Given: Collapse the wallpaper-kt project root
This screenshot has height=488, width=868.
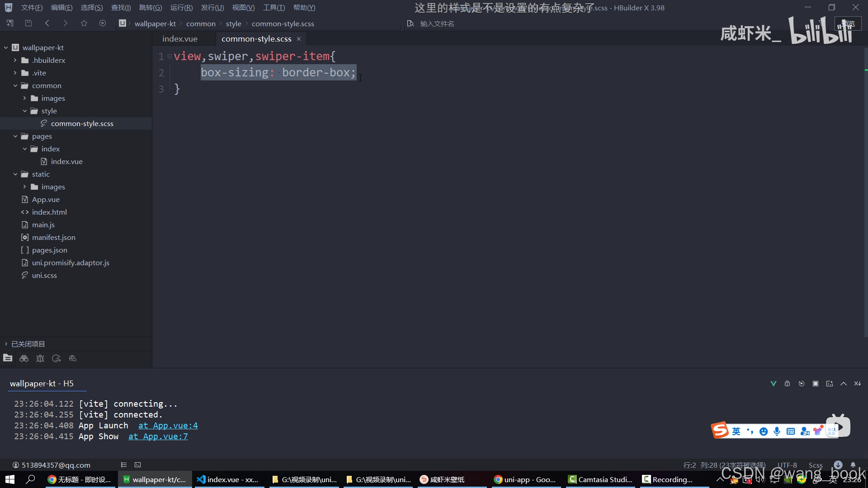Looking at the screenshot, I should click(6, 47).
